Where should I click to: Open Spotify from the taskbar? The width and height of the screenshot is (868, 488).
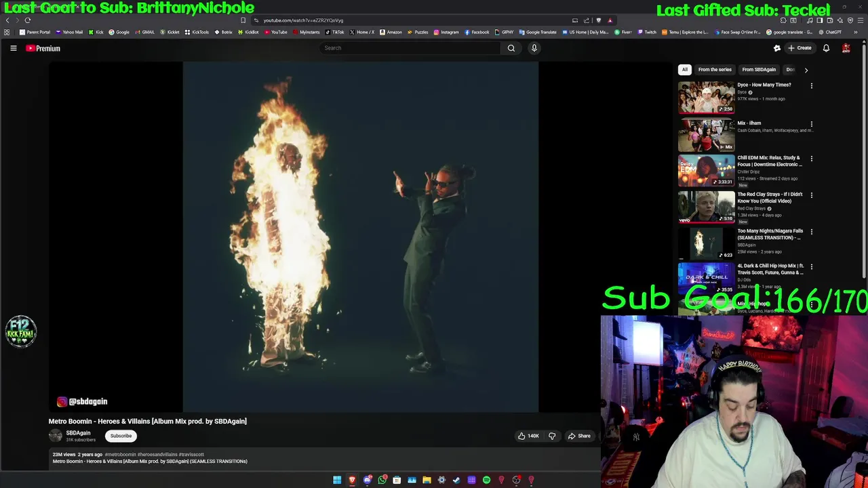[486, 480]
